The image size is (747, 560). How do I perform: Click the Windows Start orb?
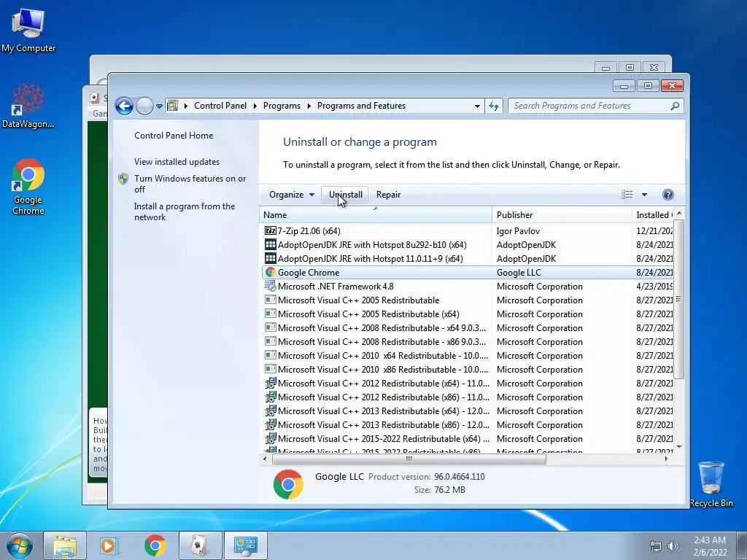tap(20, 545)
